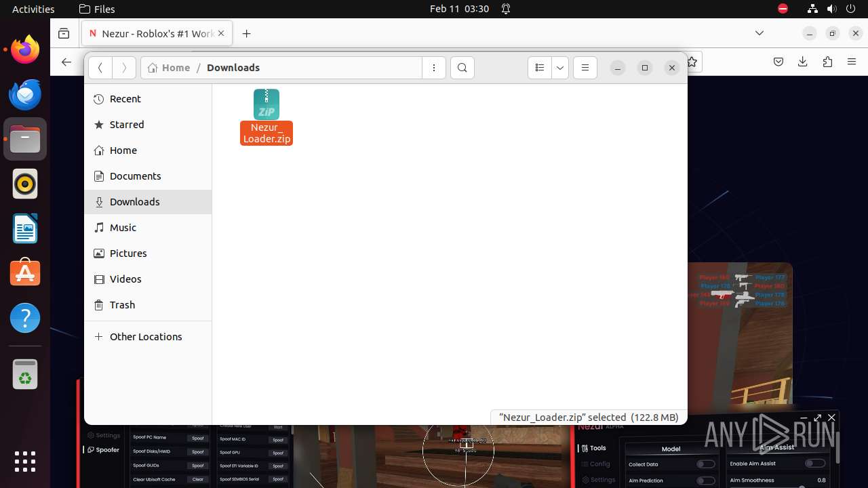Click Firefox back arrow button
Screen dimensions: 868x488
66,62
